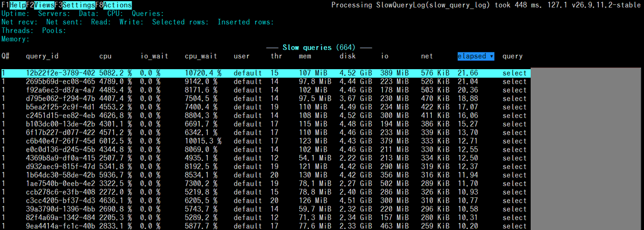Click the disk column header
Viewport: 644px width, 230px height.
[348, 56]
